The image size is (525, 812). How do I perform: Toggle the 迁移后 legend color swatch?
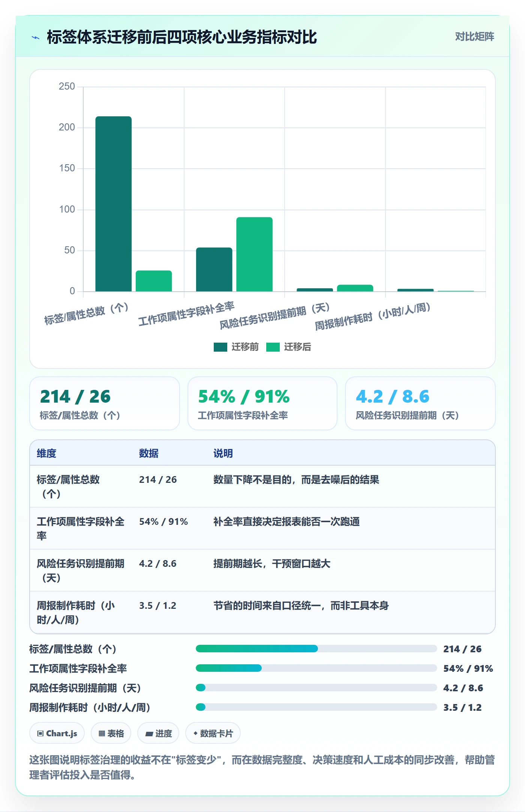273,347
